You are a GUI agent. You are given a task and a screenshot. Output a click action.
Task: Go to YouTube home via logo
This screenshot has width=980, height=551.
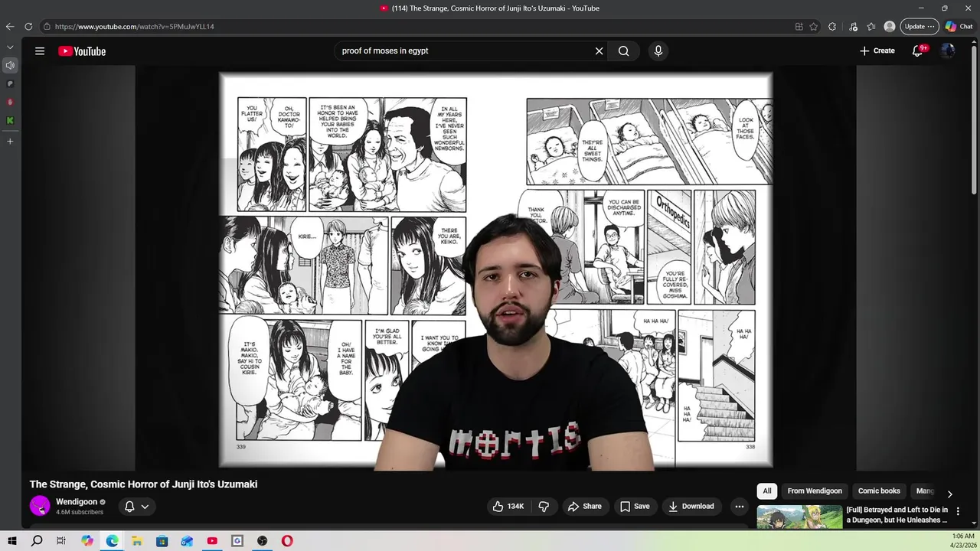pos(82,51)
